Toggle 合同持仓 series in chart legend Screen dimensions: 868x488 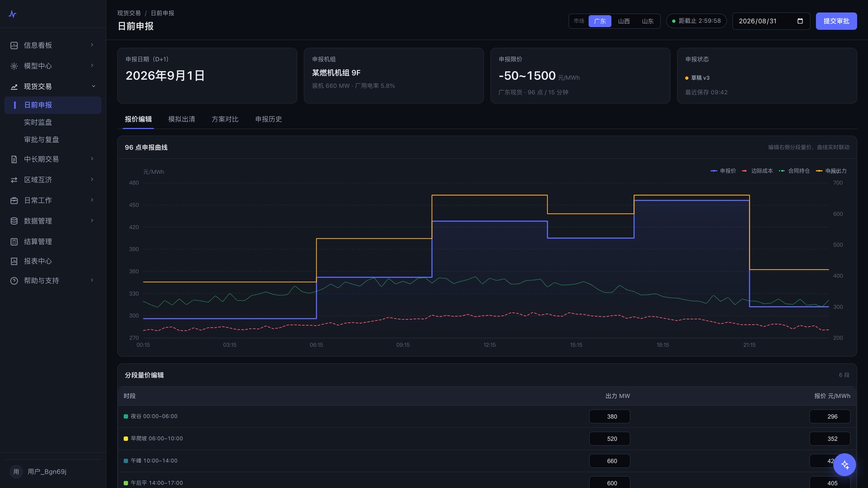(794, 171)
